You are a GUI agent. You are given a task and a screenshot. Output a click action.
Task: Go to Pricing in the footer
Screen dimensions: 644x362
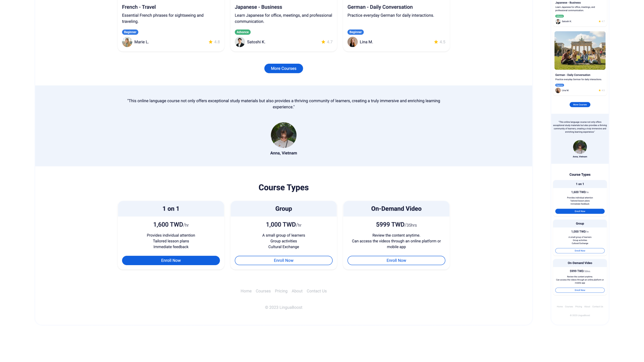(281, 291)
